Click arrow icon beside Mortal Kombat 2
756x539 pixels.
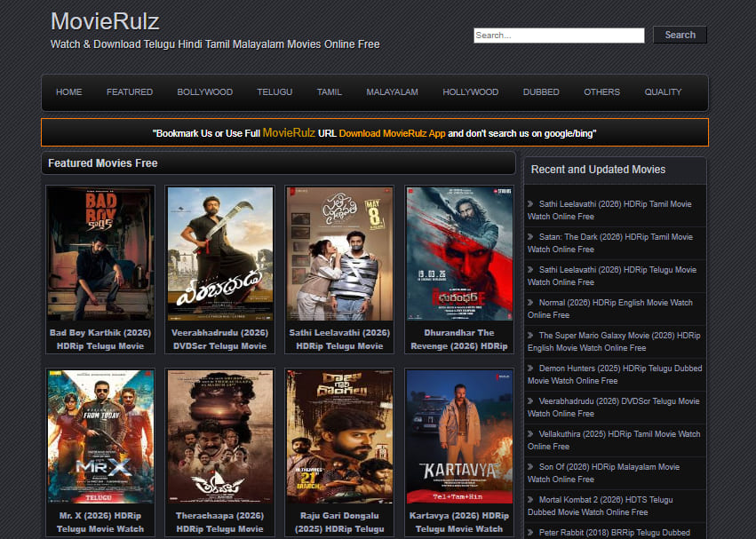click(x=530, y=499)
